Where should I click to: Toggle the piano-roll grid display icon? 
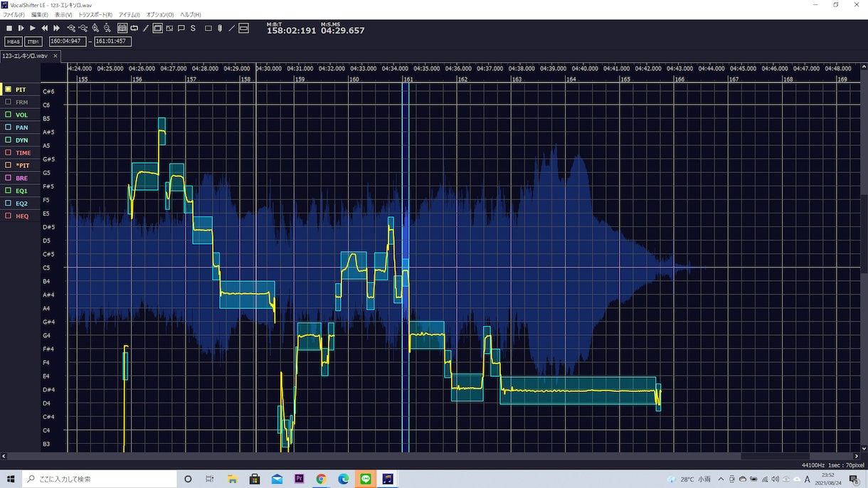point(122,28)
